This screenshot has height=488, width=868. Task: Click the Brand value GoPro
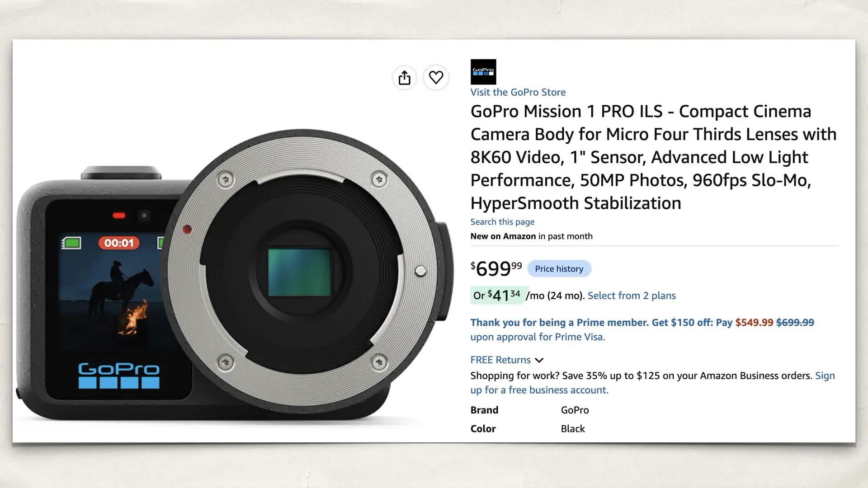pyautogui.click(x=575, y=410)
